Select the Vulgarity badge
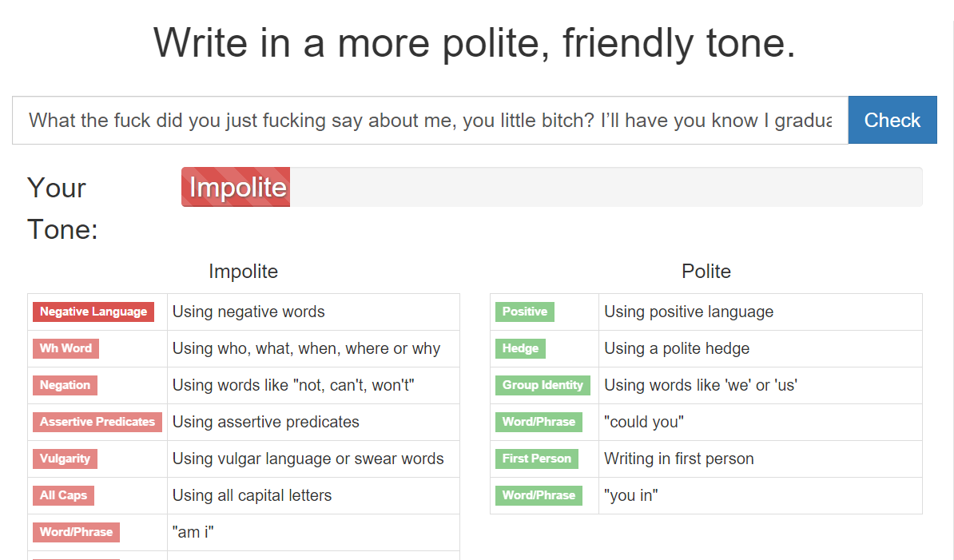Viewport: 954px width, 560px height. click(x=65, y=459)
